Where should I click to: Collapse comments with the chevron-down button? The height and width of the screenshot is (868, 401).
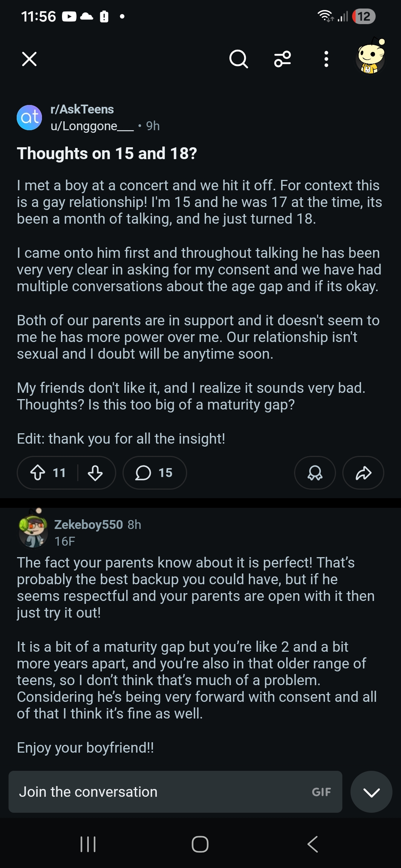click(371, 792)
